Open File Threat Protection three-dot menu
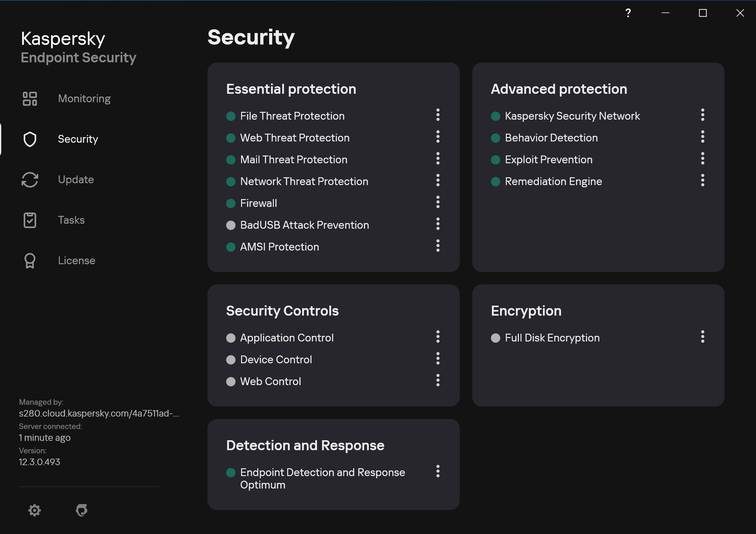 click(x=438, y=115)
